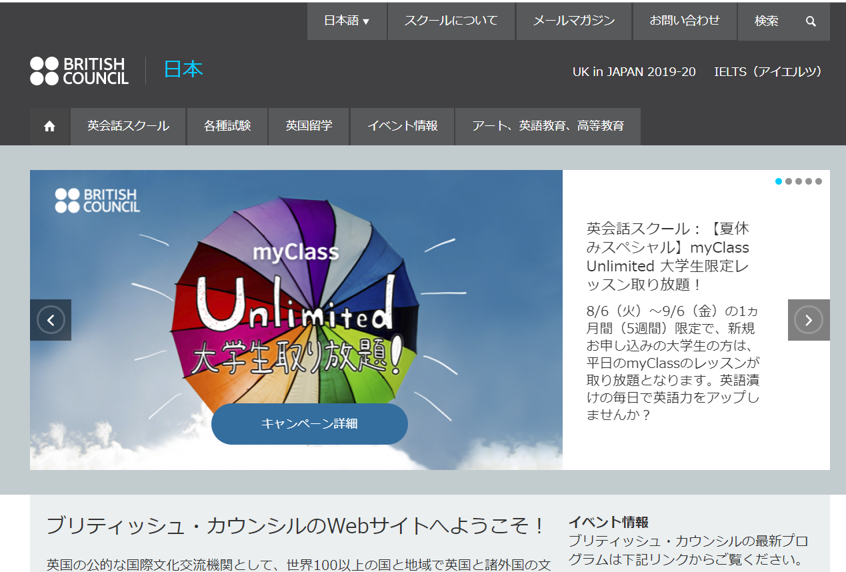Click slide description starting 8/6（火）
The image size is (846, 572).
click(x=673, y=363)
